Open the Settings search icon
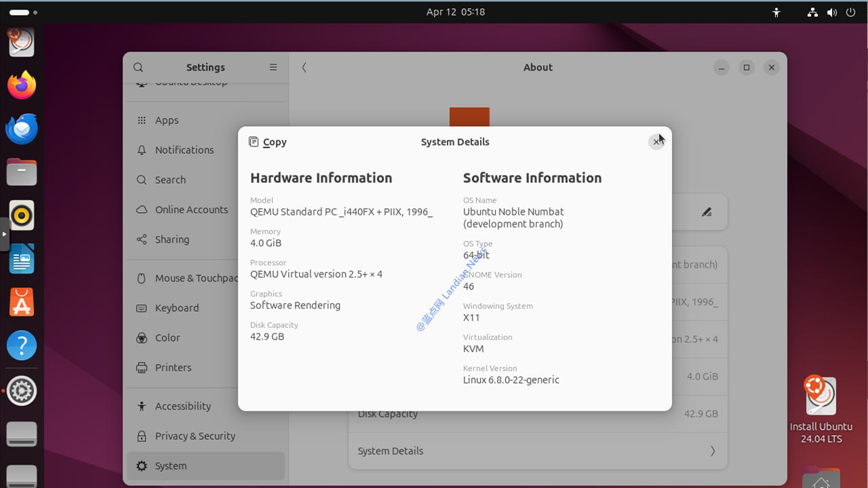The width and height of the screenshot is (868, 488). tap(138, 67)
